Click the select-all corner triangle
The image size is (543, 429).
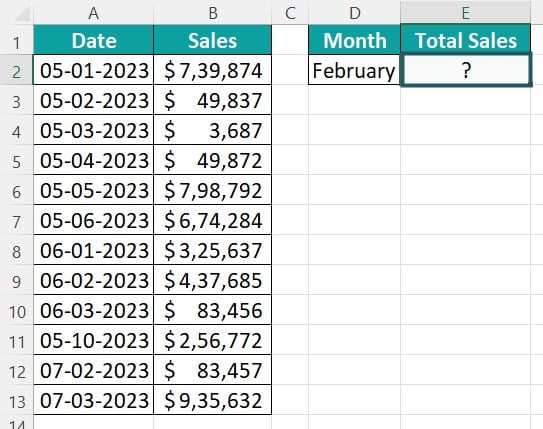pyautogui.click(x=22, y=14)
